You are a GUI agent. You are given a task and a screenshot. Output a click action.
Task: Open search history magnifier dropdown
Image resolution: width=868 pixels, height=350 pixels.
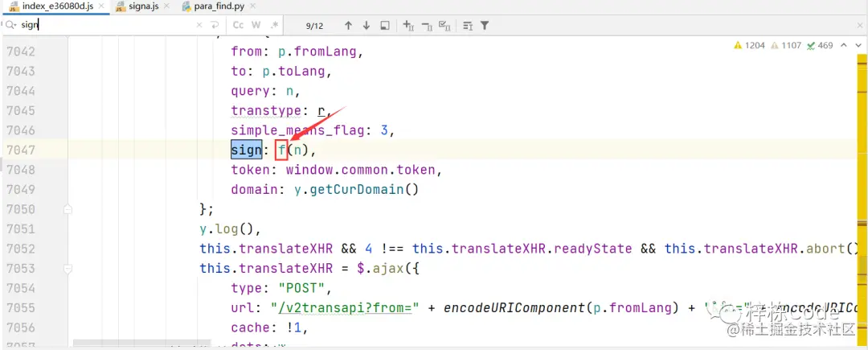10,25
